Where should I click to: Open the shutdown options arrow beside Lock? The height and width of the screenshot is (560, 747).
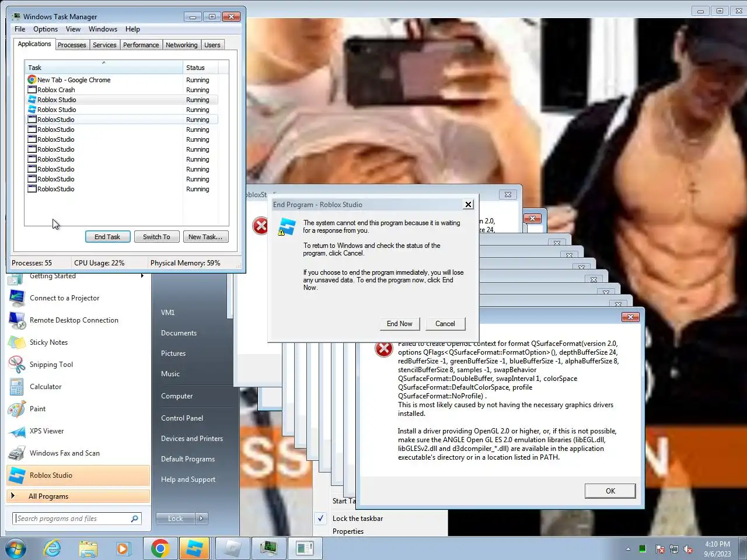coord(201,518)
